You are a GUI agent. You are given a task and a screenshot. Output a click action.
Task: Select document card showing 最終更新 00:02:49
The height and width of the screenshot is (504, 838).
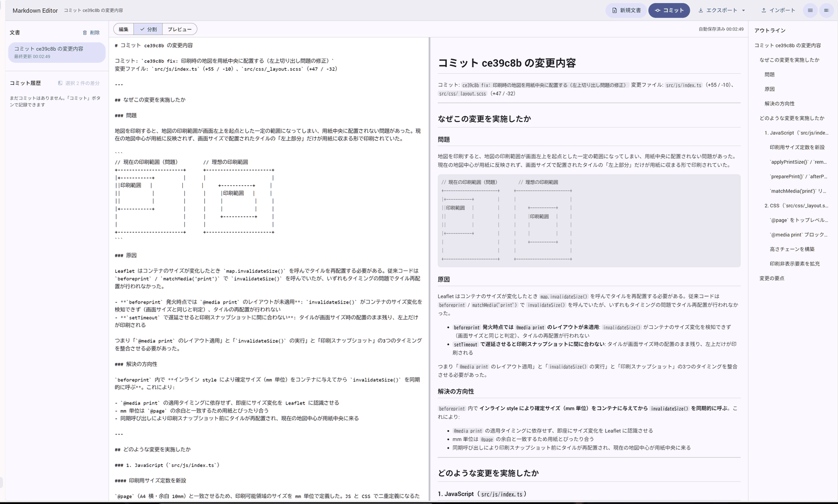(57, 52)
